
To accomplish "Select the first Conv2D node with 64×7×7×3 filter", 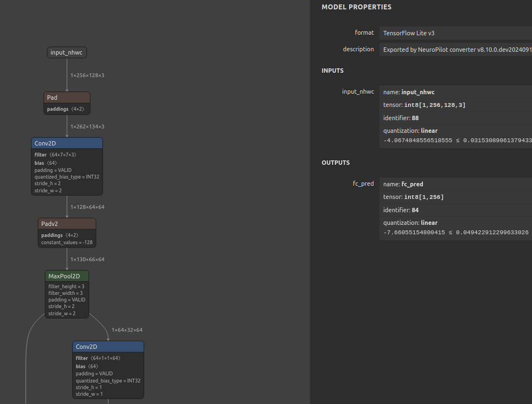I will [x=67, y=143].
